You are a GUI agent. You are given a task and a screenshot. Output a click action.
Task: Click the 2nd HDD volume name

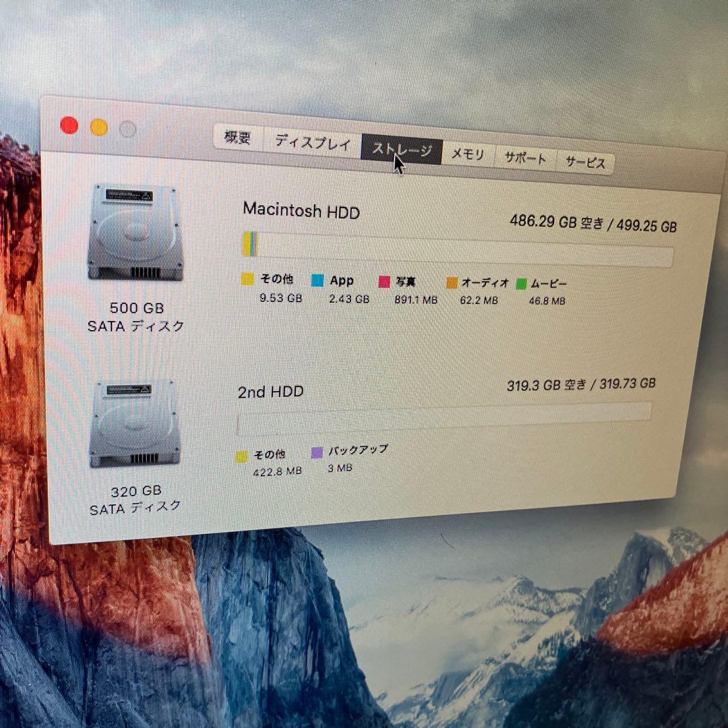(270, 391)
